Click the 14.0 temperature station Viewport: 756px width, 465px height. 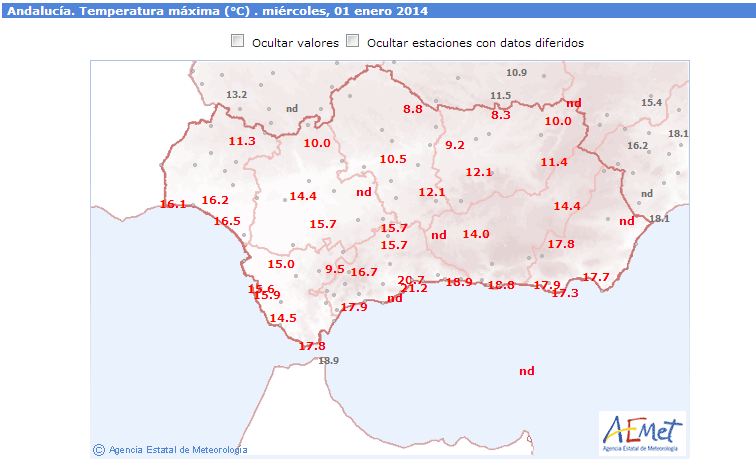tap(476, 234)
